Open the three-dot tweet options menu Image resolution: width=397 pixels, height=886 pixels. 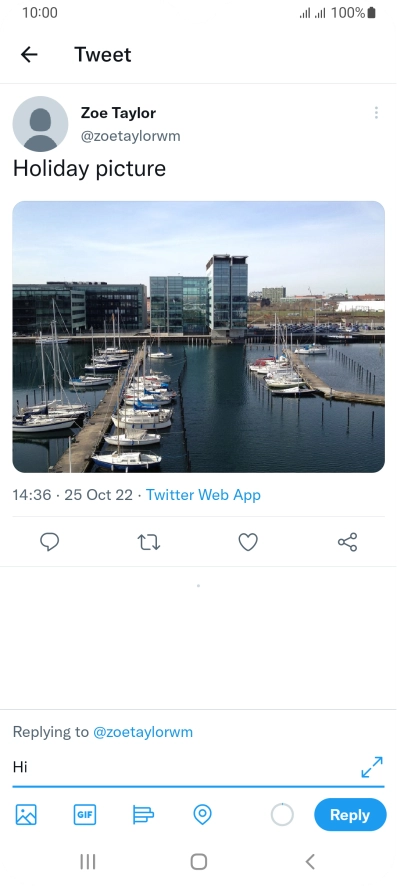pos(376,113)
